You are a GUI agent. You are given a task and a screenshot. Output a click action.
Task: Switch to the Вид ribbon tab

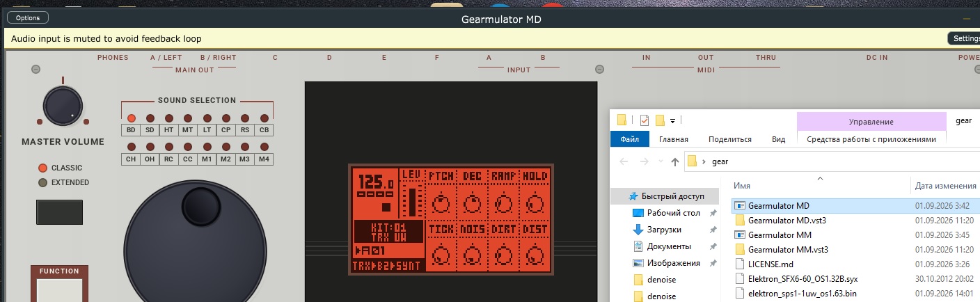click(778, 139)
